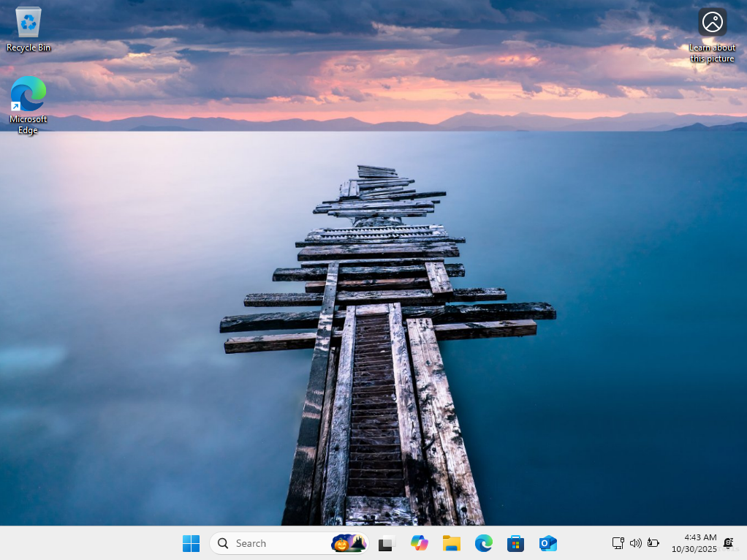Launch Copilot from the taskbar
This screenshot has width=747, height=560.
click(419, 543)
